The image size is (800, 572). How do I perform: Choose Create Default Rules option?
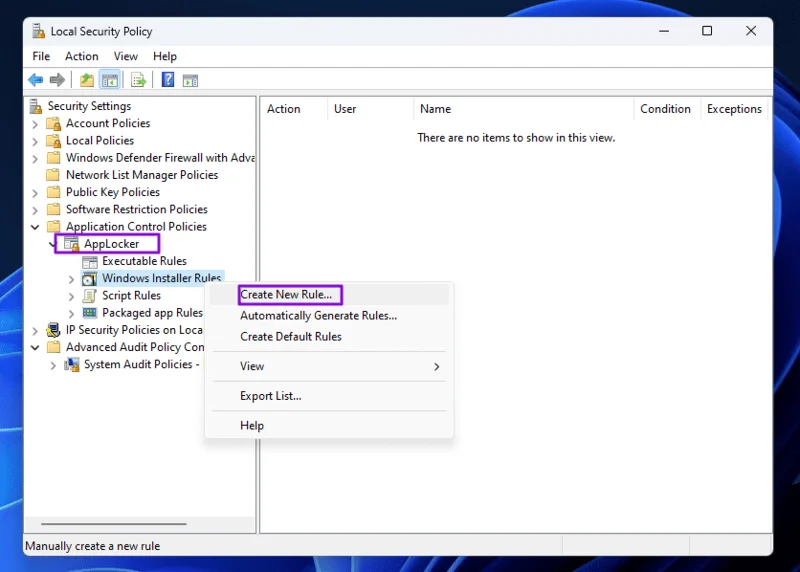point(329,337)
